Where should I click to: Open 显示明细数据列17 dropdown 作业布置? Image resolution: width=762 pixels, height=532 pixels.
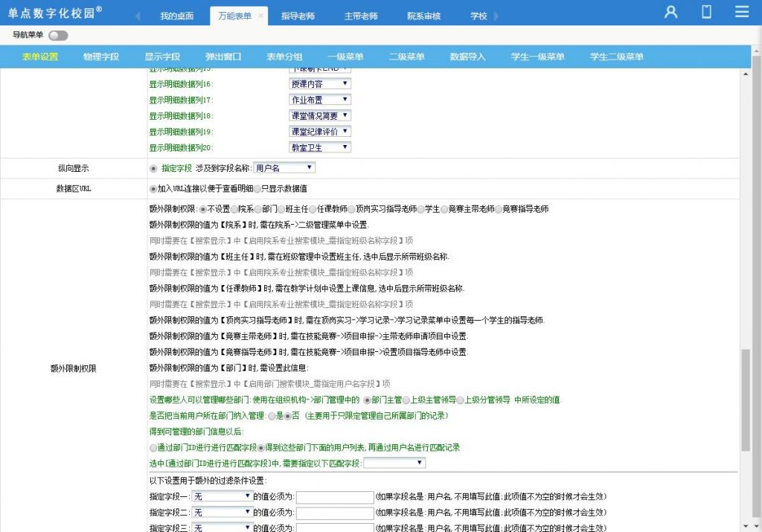coord(320,100)
